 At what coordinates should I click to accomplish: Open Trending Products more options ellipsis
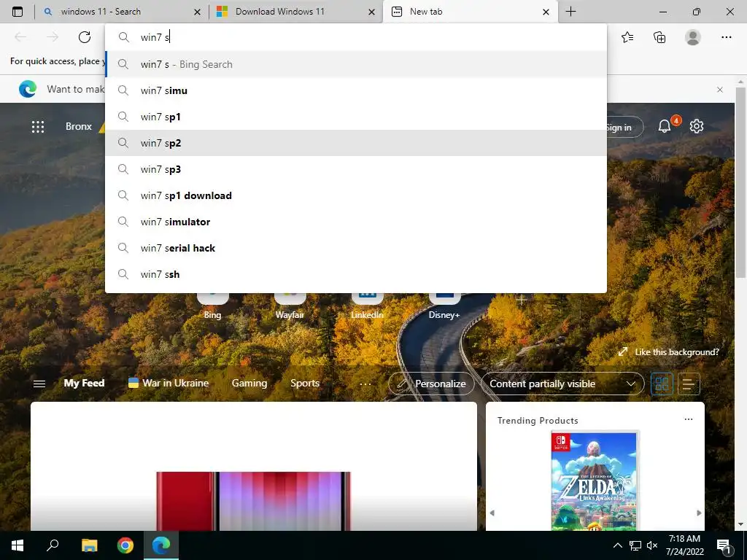coord(689,419)
